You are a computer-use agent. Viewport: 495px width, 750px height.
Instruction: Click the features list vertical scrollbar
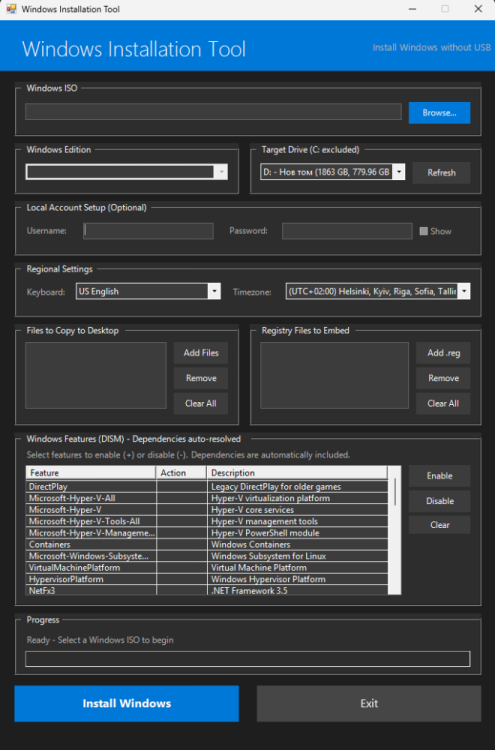click(395, 530)
